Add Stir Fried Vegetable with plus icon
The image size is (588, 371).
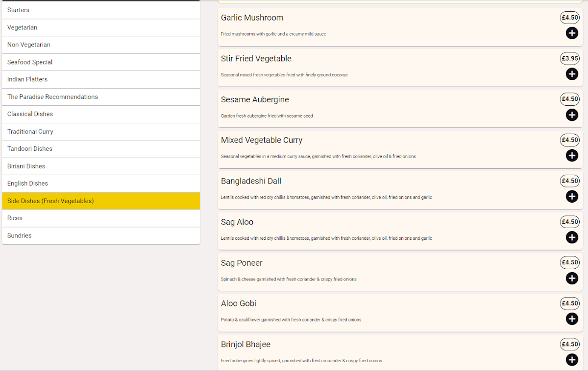(x=572, y=74)
